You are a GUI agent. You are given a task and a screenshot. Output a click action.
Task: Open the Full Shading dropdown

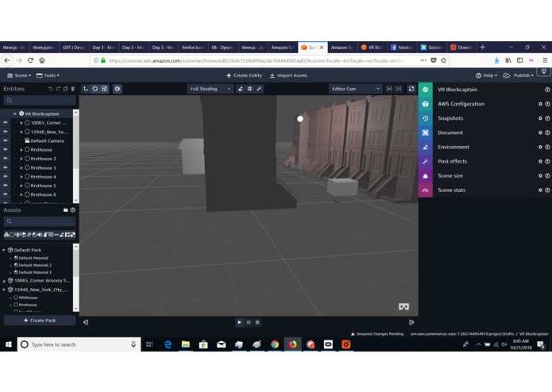pyautogui.click(x=210, y=89)
